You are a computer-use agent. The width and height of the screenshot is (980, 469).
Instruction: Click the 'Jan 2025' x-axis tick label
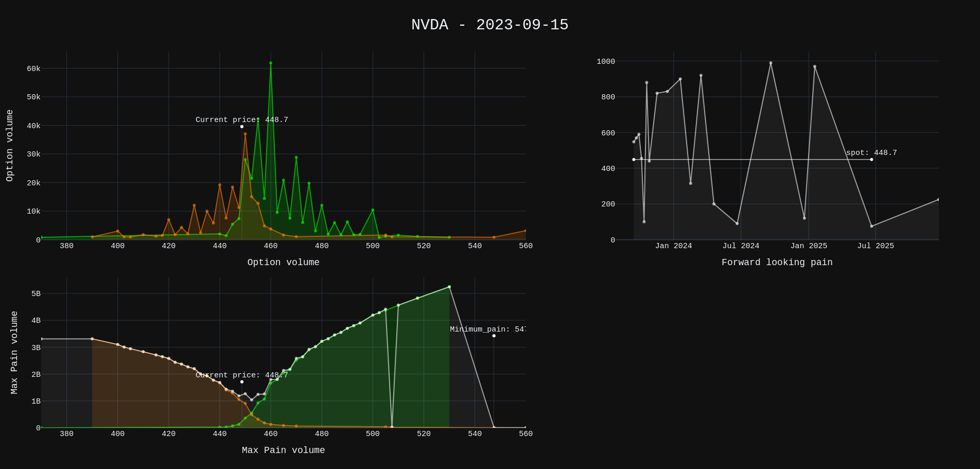coord(809,246)
